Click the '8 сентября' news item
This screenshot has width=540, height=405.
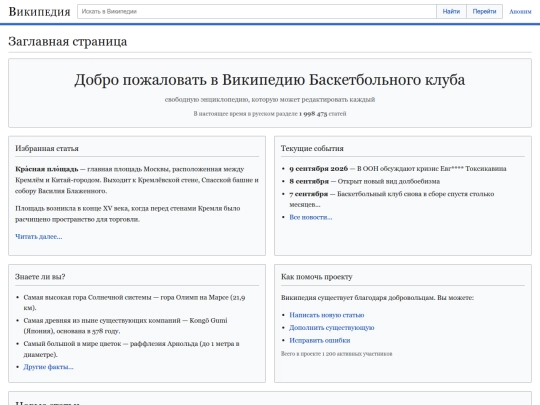tap(364, 181)
